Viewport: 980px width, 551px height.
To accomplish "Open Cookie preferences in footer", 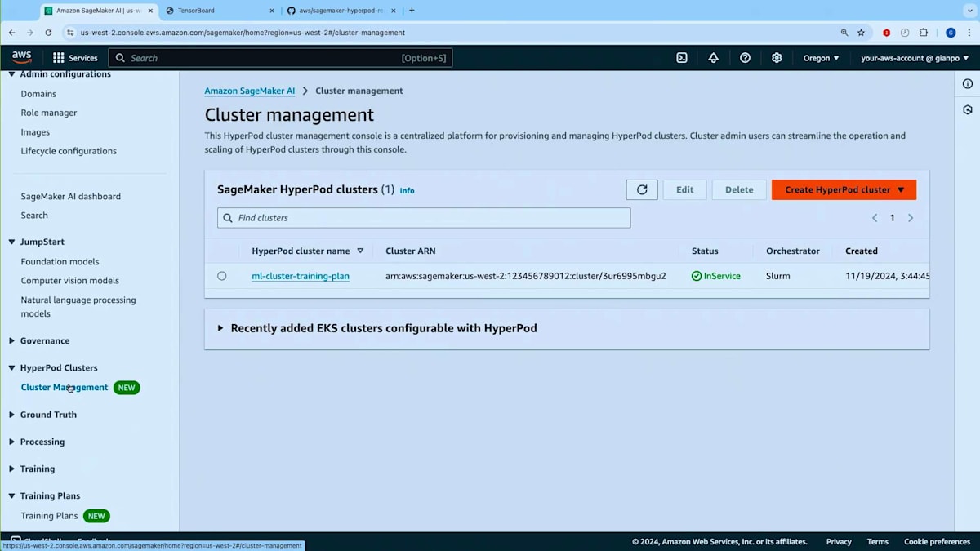I will click(x=937, y=541).
